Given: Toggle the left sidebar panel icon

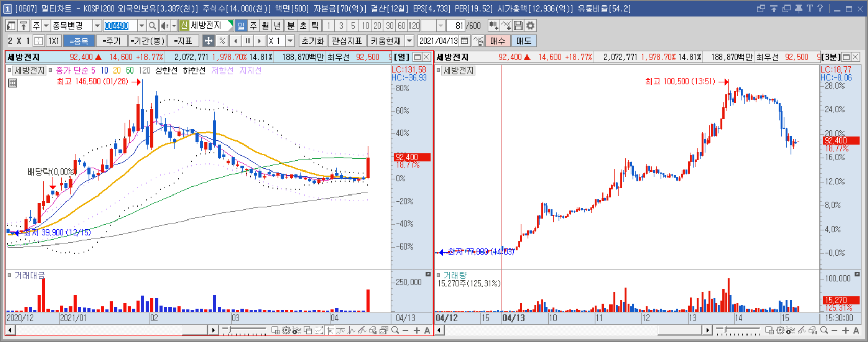Looking at the screenshot, I should pyautogui.click(x=11, y=26).
